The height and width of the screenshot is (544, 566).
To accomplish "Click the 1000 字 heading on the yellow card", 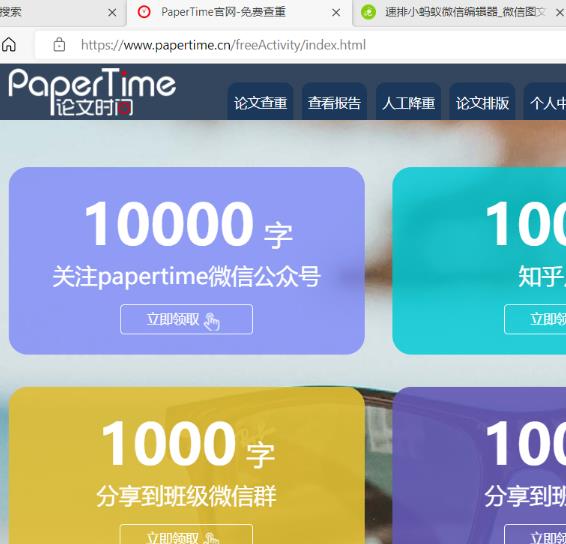I will [188, 444].
